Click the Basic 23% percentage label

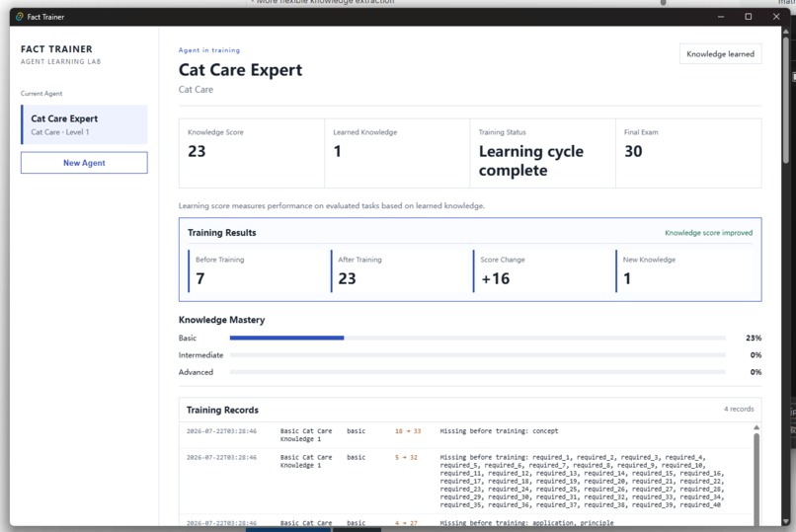pos(754,338)
